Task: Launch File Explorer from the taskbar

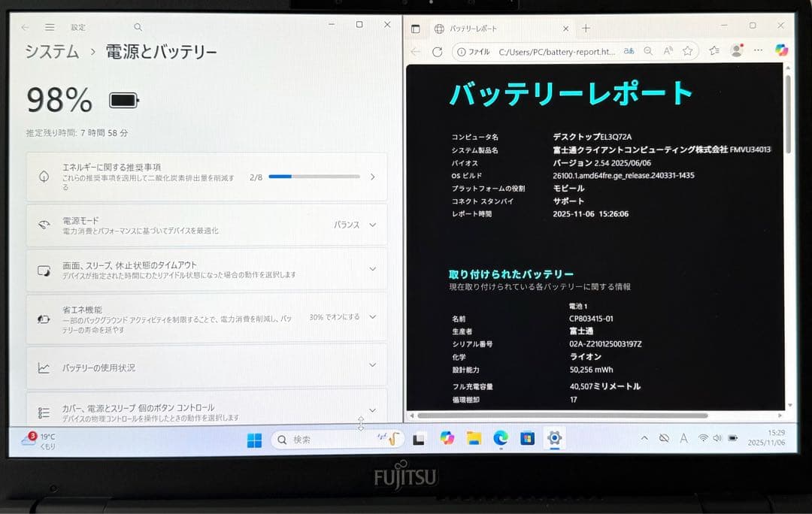Action: pos(474,437)
